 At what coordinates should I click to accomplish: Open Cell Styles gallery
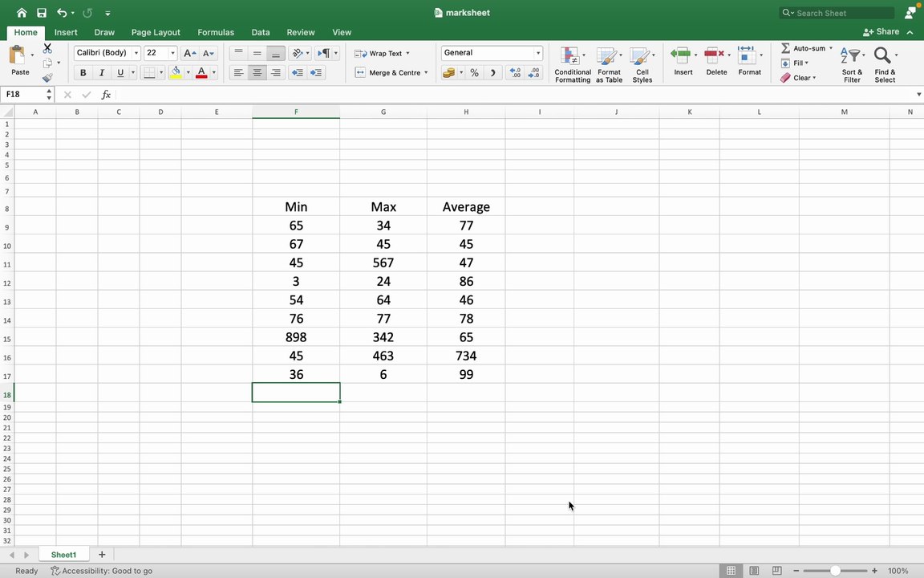point(642,64)
